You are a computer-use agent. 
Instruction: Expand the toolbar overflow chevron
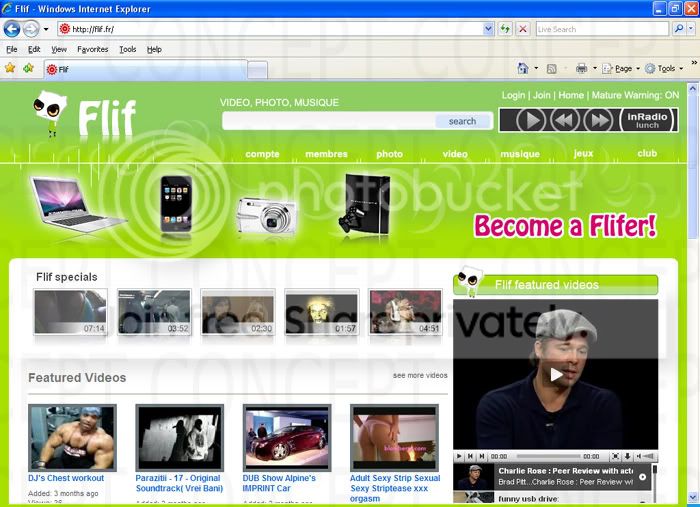694,63
